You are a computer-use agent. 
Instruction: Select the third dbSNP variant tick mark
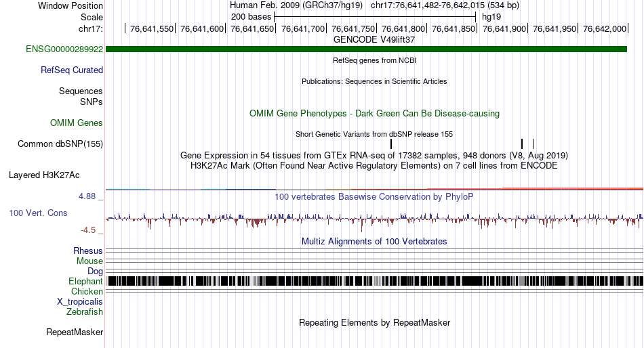pos(533,144)
